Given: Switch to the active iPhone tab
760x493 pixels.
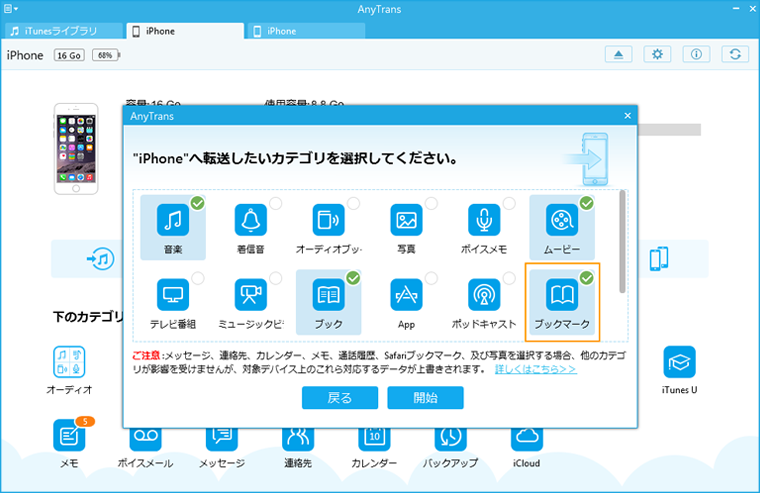Looking at the screenshot, I should coord(185,31).
